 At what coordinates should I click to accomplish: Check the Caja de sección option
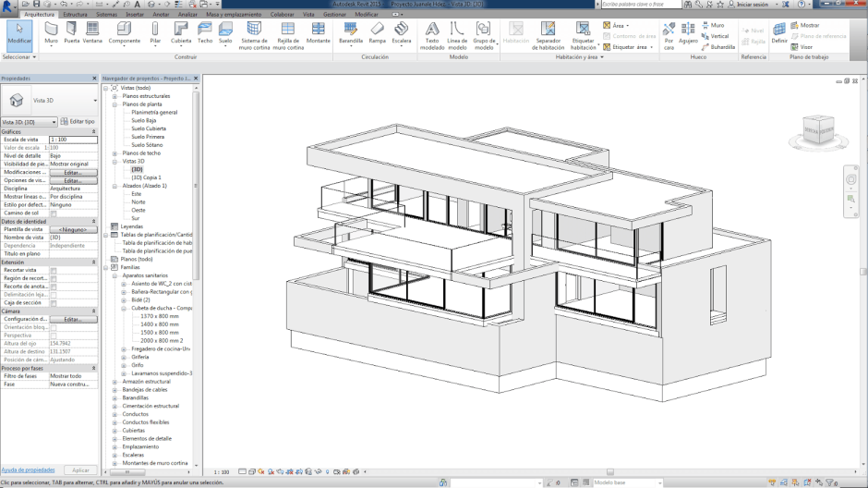coord(54,302)
